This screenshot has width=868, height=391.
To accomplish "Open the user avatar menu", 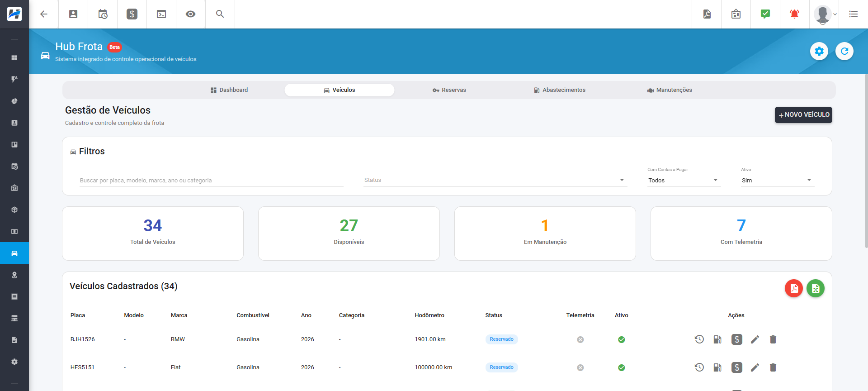I will point(825,14).
